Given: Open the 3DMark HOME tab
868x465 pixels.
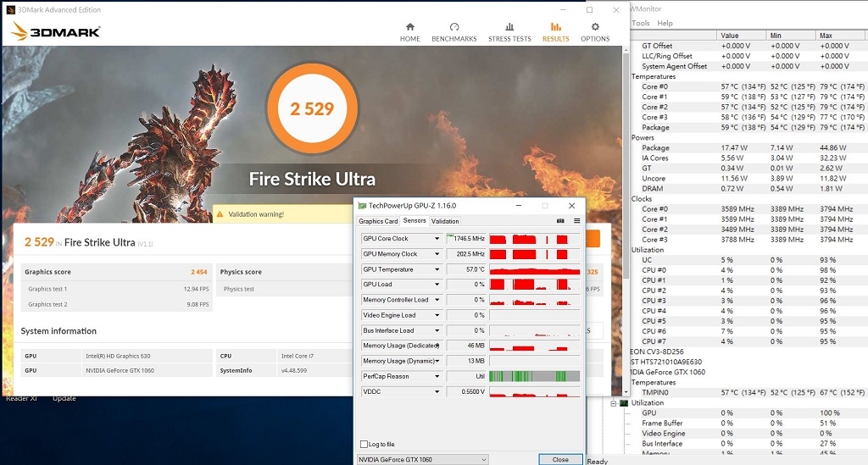Looking at the screenshot, I should pos(409,33).
